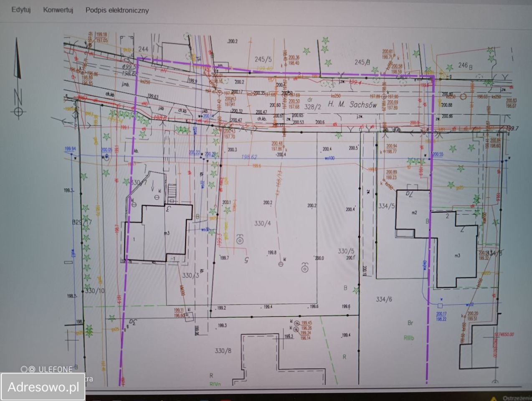This screenshot has width=532, height=401.
Task: Open the Edytuj menu
Action: [21, 10]
